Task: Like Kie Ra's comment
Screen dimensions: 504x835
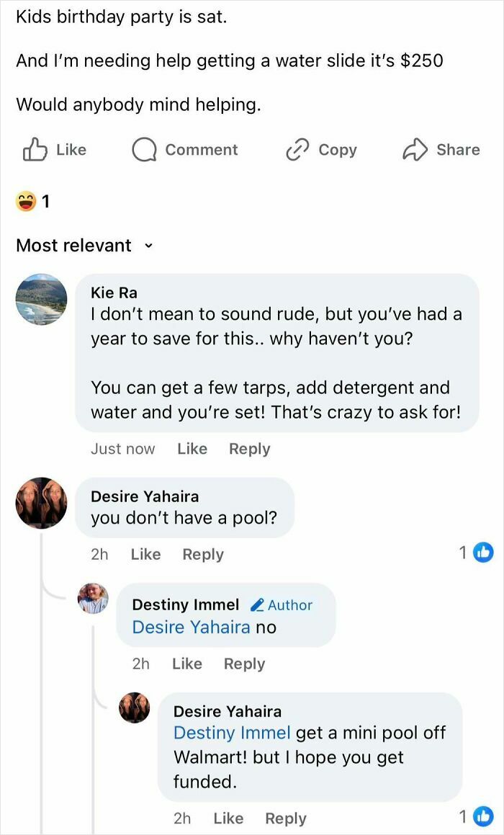Action: (x=192, y=448)
